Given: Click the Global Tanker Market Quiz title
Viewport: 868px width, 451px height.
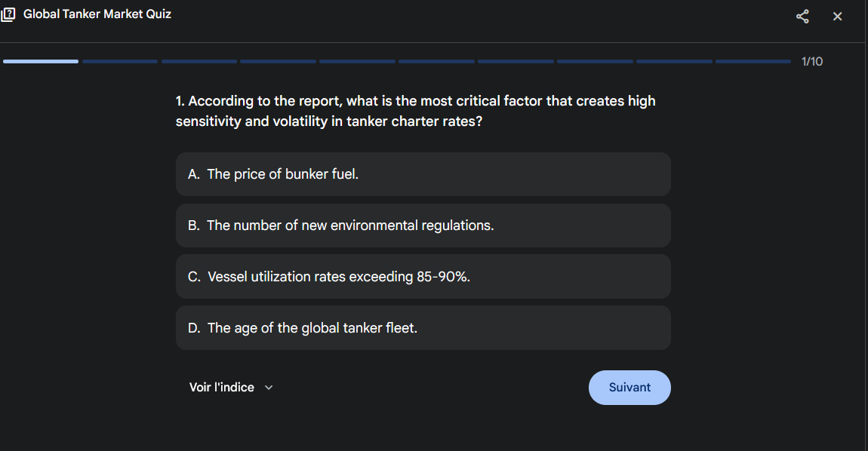Looking at the screenshot, I should point(97,14).
